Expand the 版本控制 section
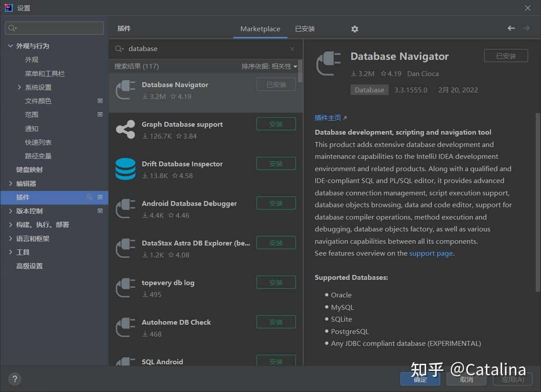The width and height of the screenshot is (541, 392). point(11,211)
